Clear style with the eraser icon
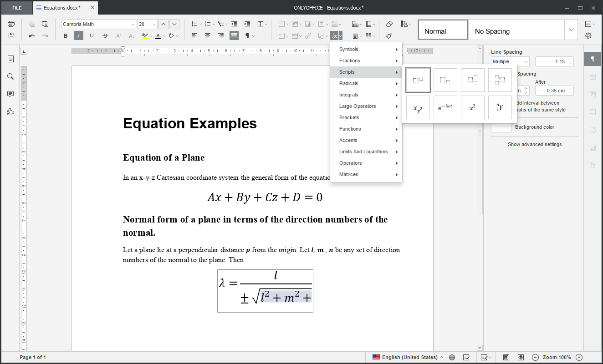 pyautogui.click(x=389, y=24)
